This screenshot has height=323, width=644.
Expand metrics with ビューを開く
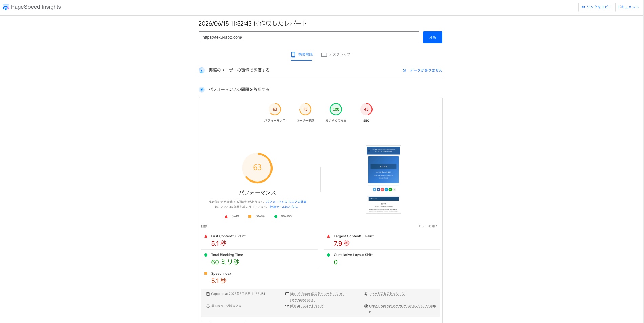point(428,226)
